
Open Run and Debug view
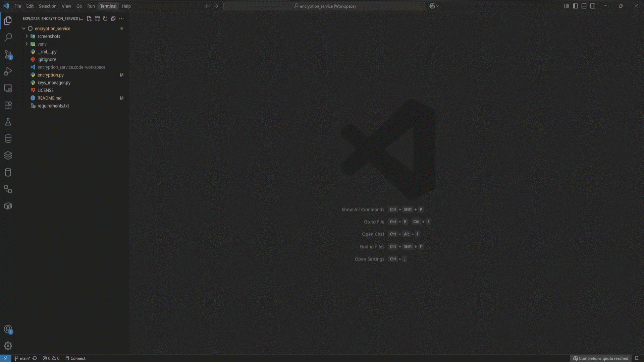pyautogui.click(x=8, y=71)
